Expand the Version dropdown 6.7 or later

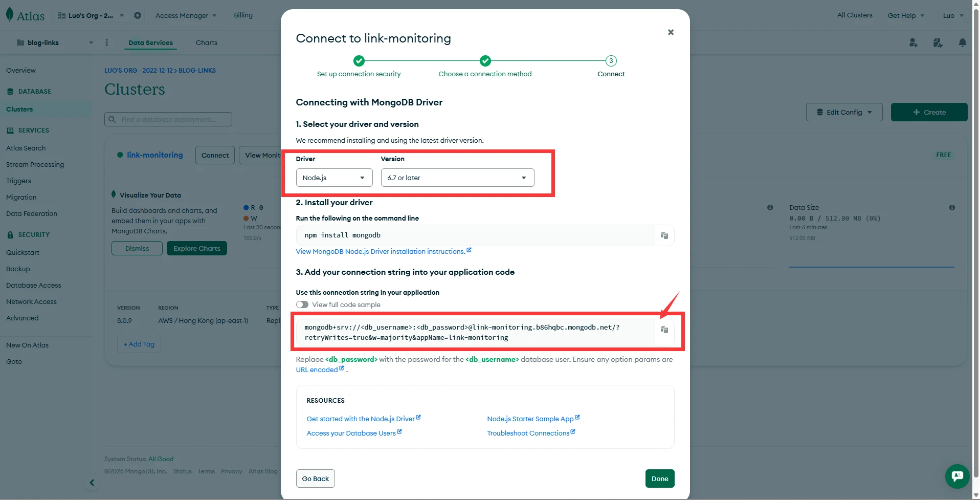[457, 178]
